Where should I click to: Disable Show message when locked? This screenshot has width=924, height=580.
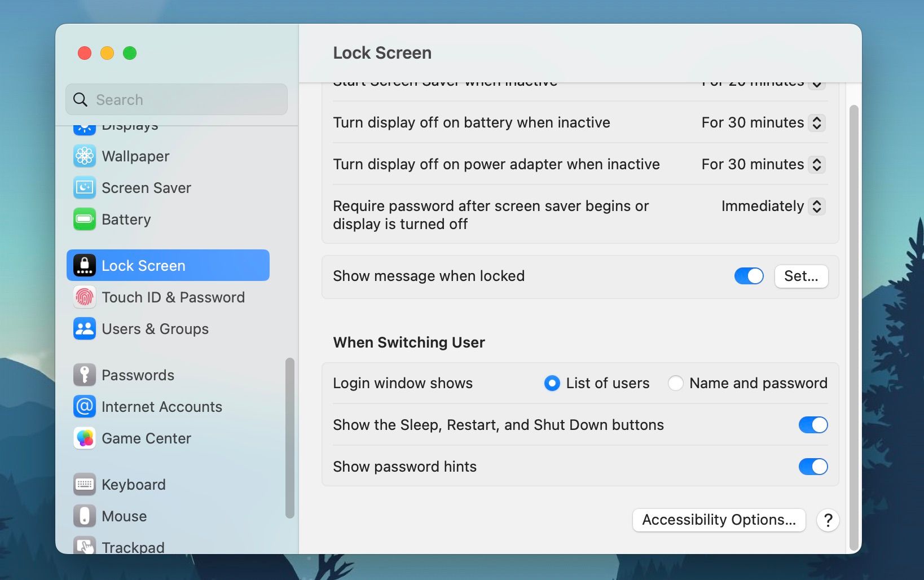(749, 276)
